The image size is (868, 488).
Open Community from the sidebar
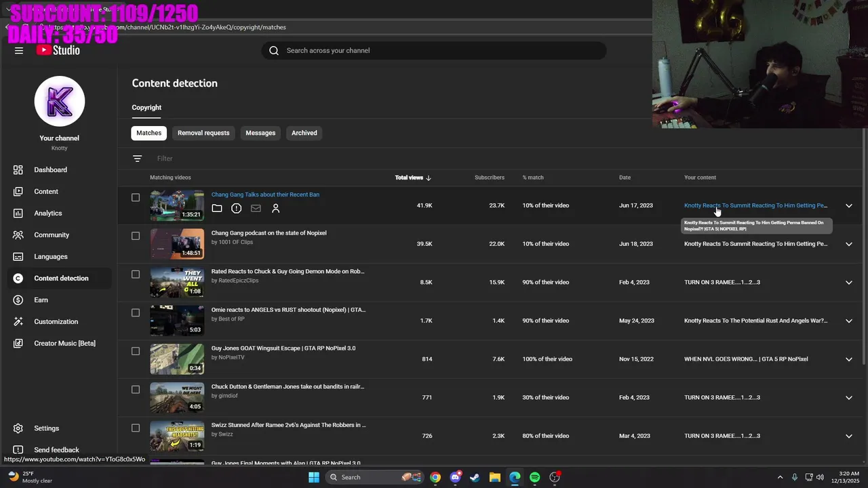click(59, 235)
